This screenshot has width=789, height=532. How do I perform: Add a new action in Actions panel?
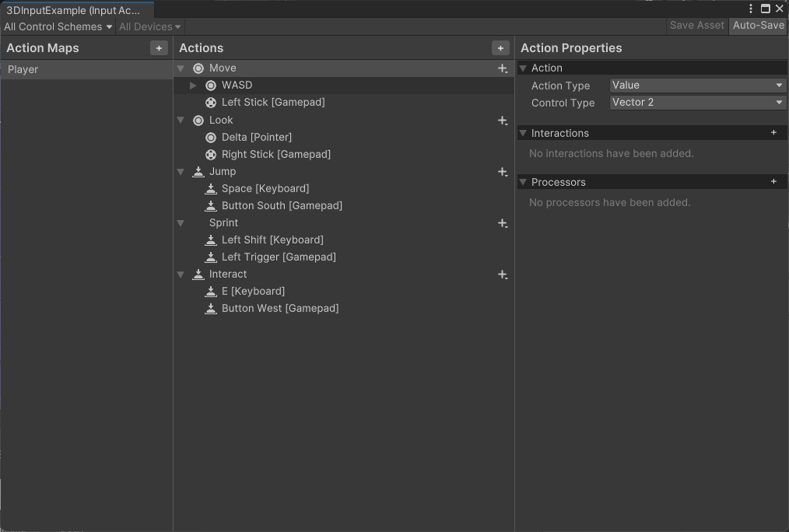[500, 48]
